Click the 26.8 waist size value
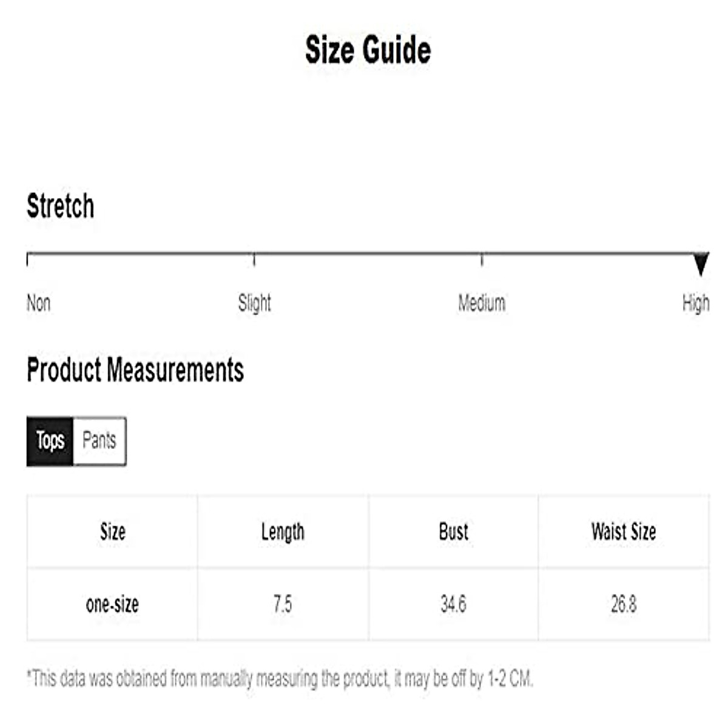Viewport: 728px width, 728px height. tap(624, 604)
